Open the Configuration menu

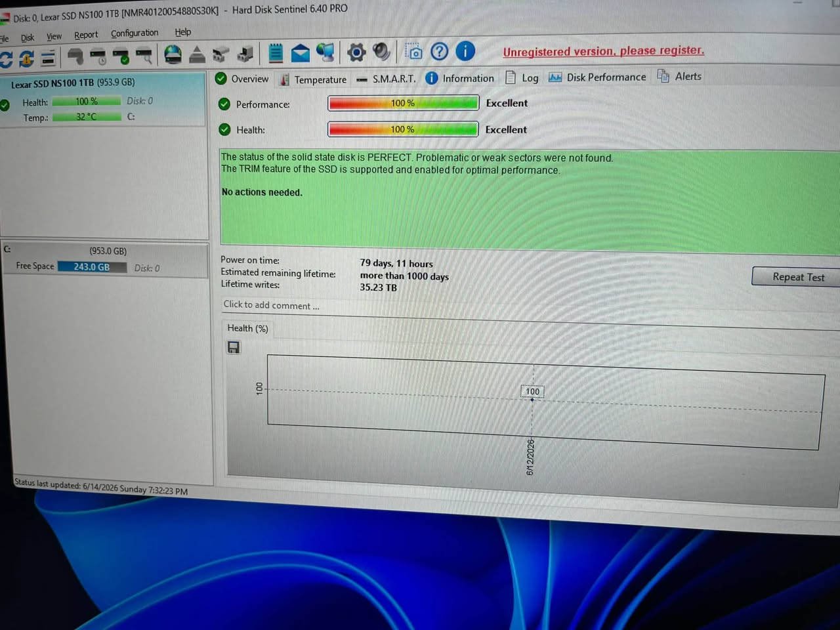pos(135,33)
